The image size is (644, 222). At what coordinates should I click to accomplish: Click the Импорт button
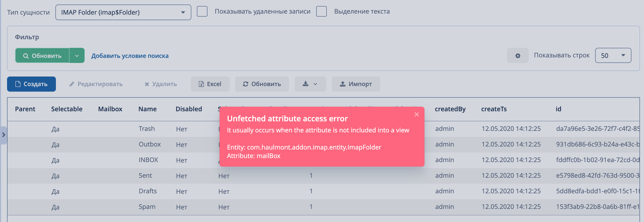(356, 84)
